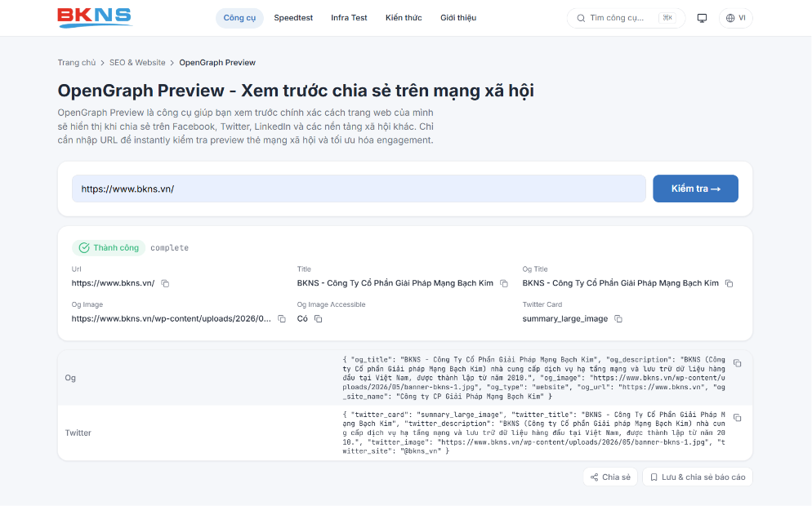Navigate to SEO & Website breadcrumb
812x506 pixels.
pos(137,63)
